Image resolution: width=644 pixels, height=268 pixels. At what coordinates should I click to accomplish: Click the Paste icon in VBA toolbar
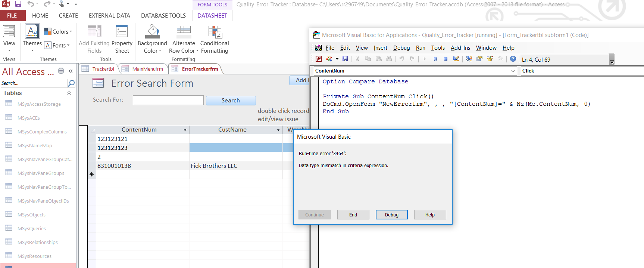[x=378, y=59]
